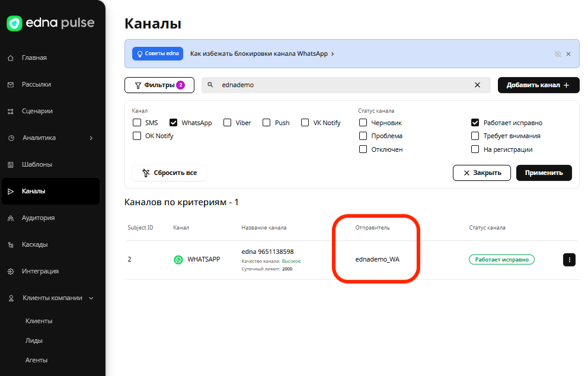Screen dimensions: 588x376
Task: Open Сценарии in the sidebar
Action: point(37,111)
